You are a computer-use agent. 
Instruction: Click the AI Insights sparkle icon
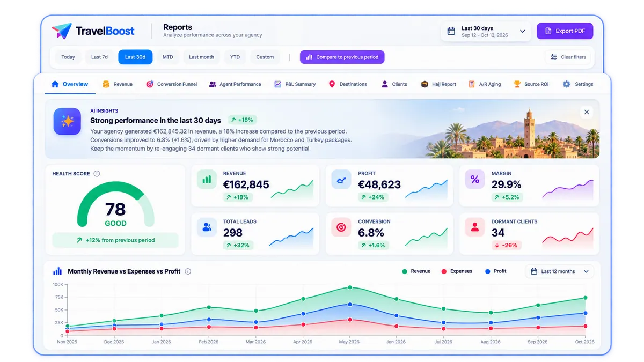coord(67,121)
